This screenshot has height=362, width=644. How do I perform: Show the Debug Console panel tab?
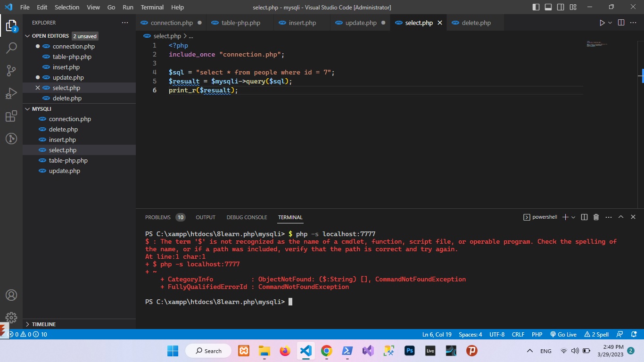247,217
